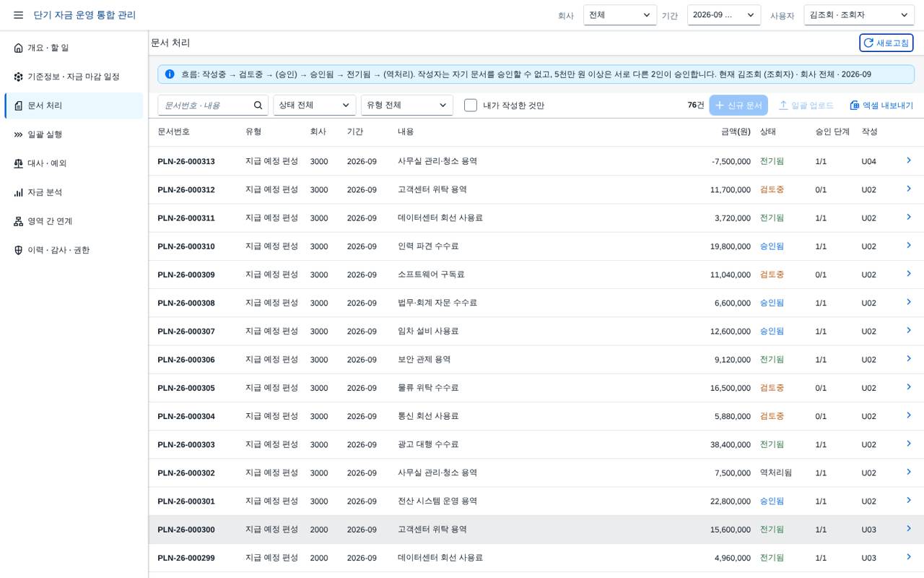Open the 기간 period dropdown
This screenshot has height=578, width=924.
[724, 15]
